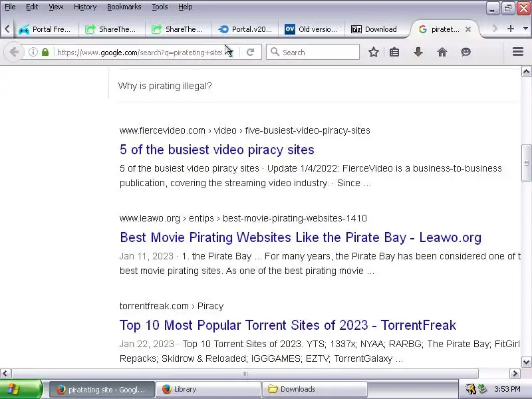The height and width of the screenshot is (399, 532).
Task: Open 'Best Movie Pirating Websites Like the Pirate Bay'
Action: click(x=301, y=237)
